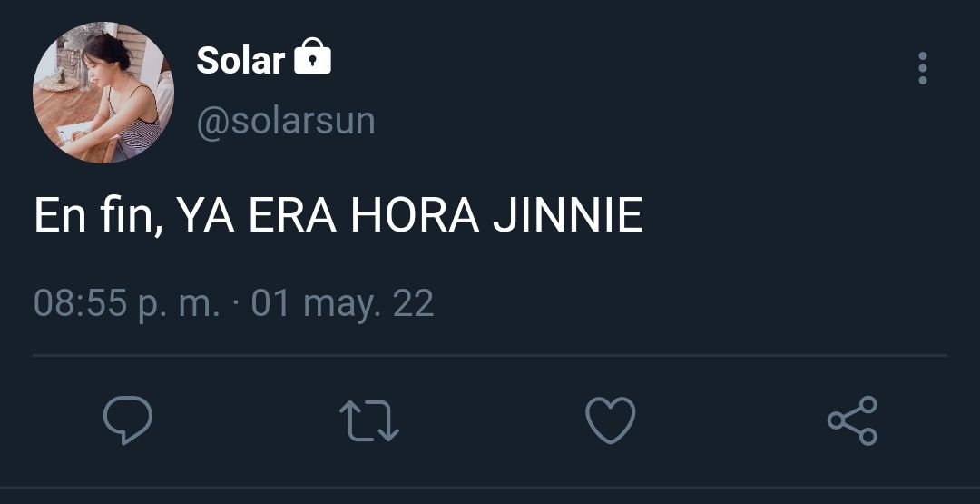Share the tweet using the share icon
This screenshot has height=504, width=980.
[852, 420]
